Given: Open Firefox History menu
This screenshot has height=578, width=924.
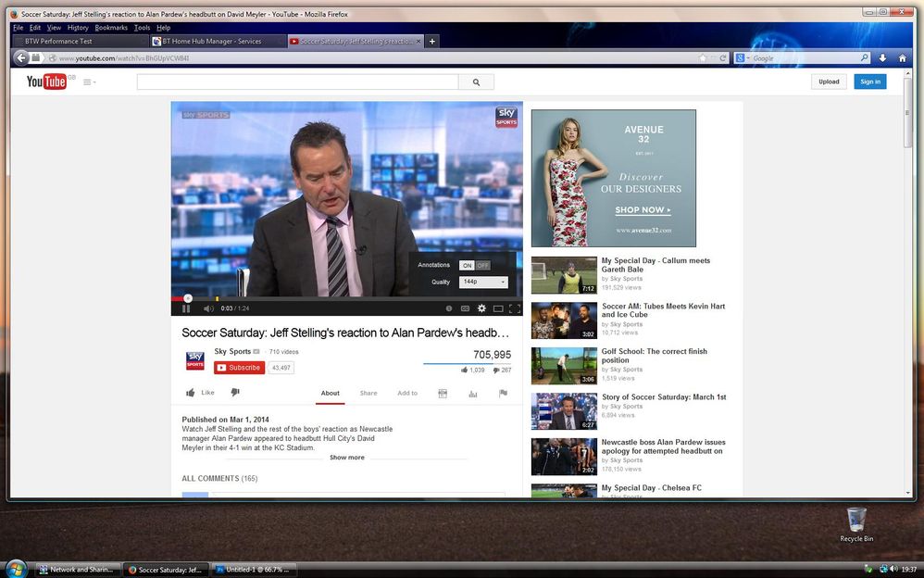Looking at the screenshot, I should (78, 28).
